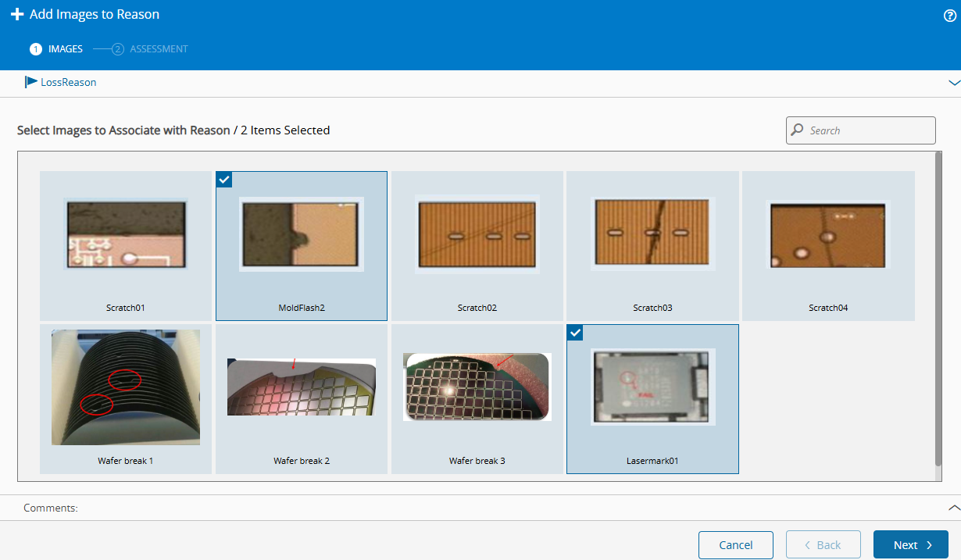Go to the Assessment step

click(x=150, y=48)
